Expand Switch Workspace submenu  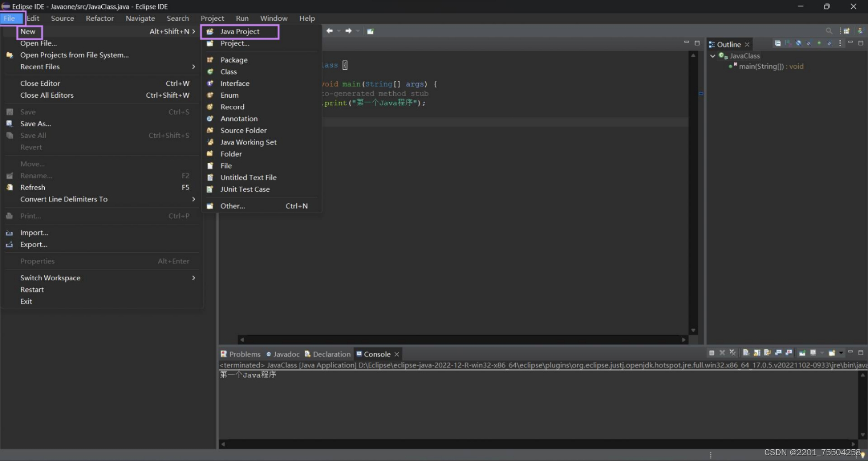[102, 278]
